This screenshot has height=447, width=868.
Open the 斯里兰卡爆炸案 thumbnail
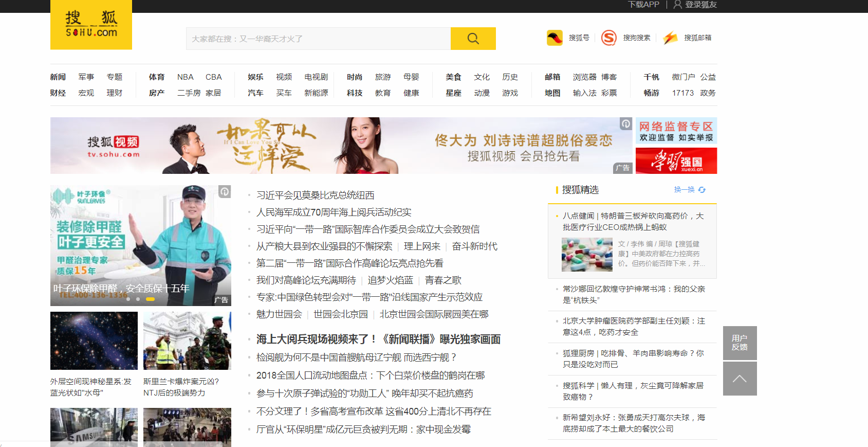187,341
